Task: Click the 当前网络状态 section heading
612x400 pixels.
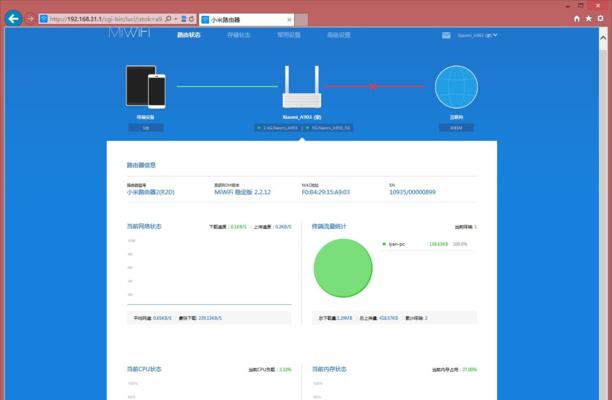Action: [x=144, y=226]
